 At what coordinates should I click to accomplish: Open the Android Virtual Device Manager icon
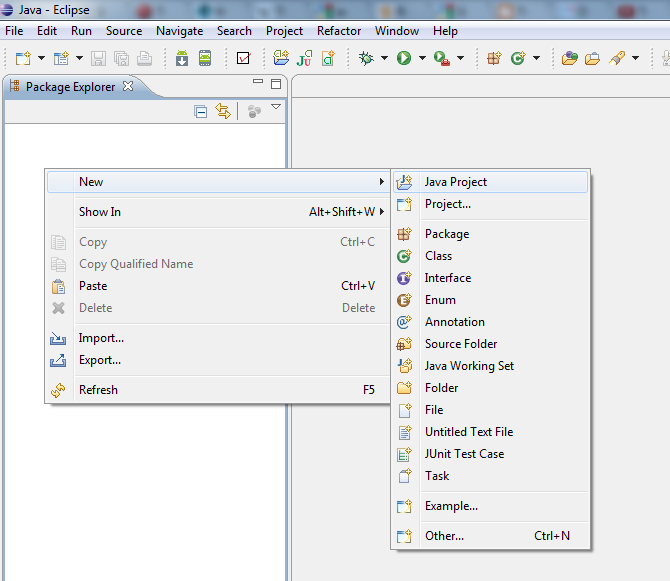pos(205,58)
